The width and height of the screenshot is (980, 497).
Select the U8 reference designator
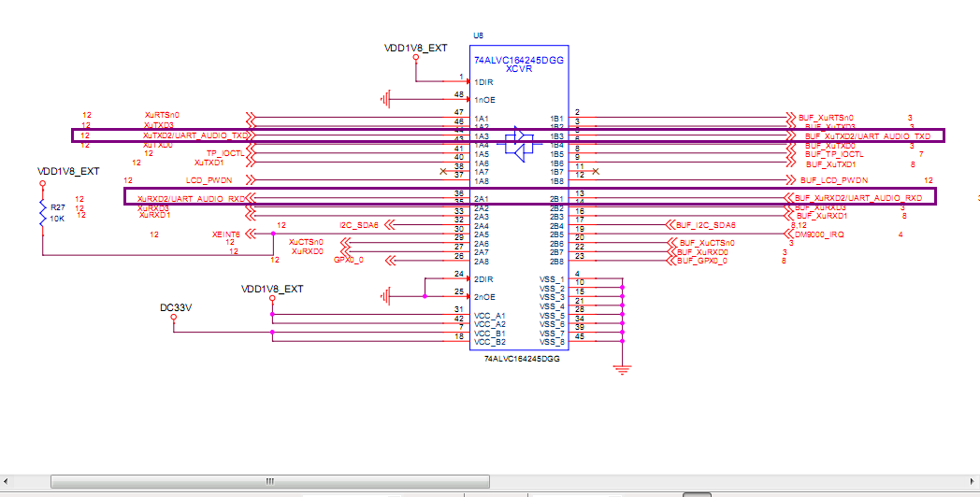(478, 35)
